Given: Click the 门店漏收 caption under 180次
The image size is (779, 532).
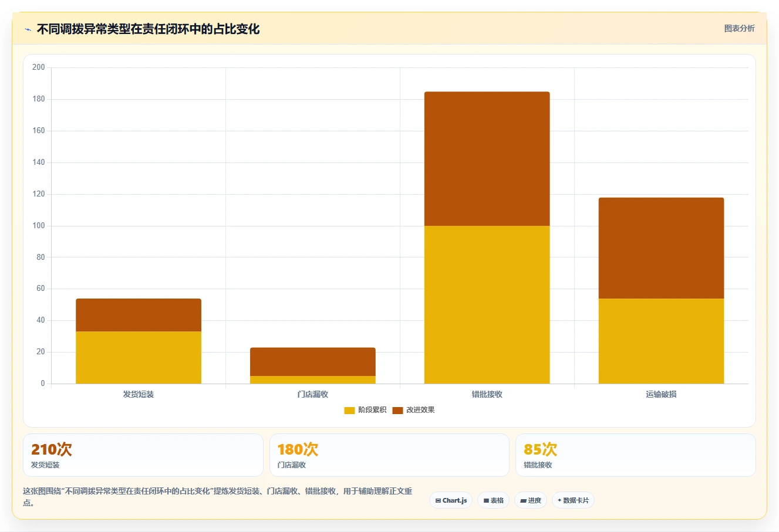Looking at the screenshot, I should 292,465.
